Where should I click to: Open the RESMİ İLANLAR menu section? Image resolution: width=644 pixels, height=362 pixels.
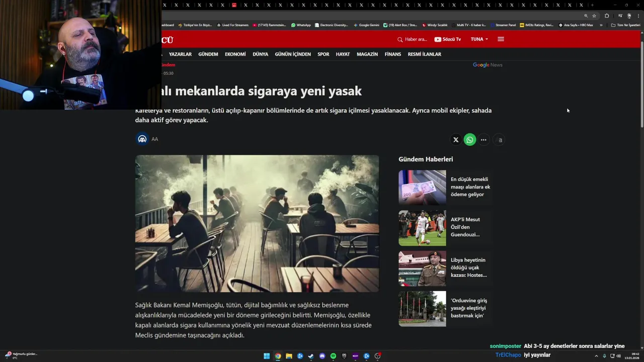click(424, 54)
